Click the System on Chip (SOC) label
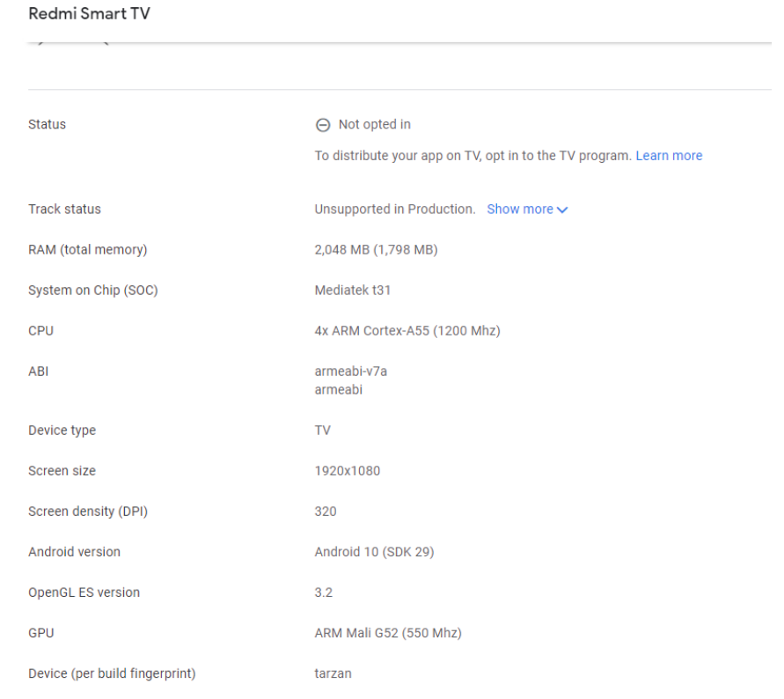784x699 pixels. [93, 291]
